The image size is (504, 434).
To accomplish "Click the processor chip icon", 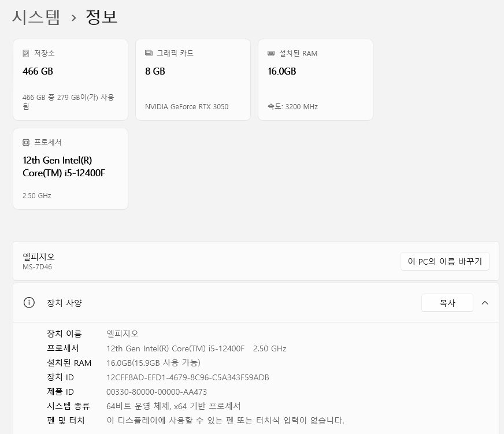I will point(25,142).
